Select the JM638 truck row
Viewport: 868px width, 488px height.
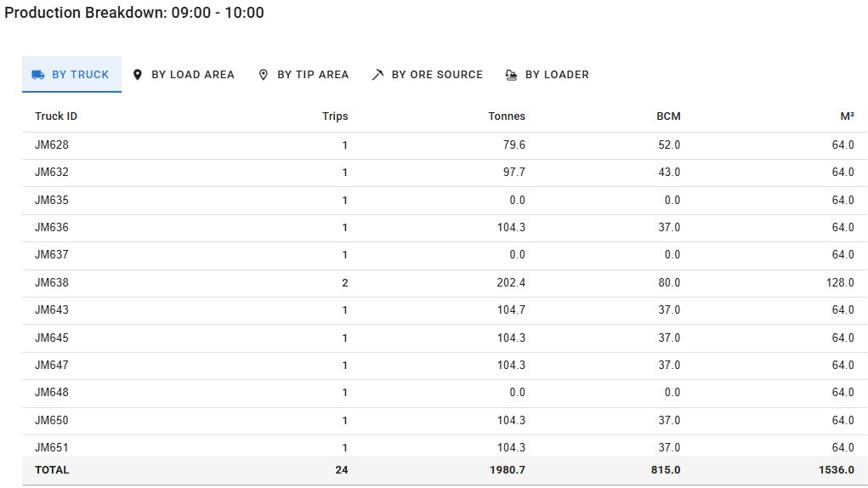(52, 283)
